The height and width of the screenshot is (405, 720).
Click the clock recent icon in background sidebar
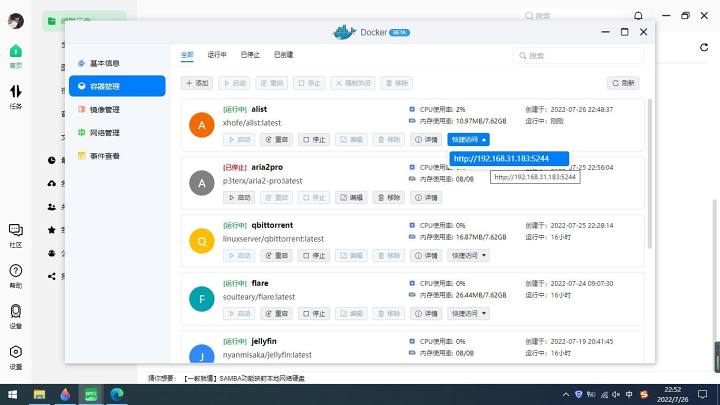pyautogui.click(x=52, y=160)
